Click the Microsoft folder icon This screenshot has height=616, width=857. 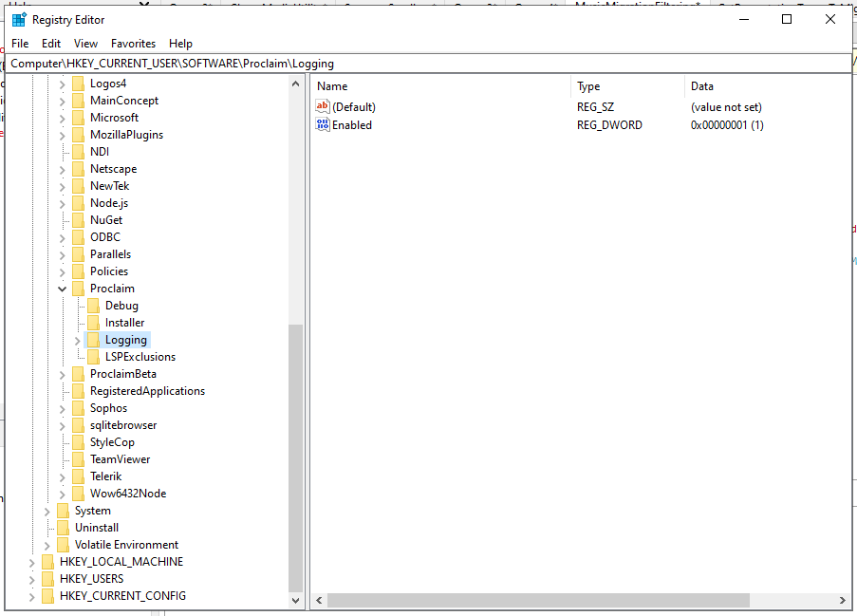79,118
